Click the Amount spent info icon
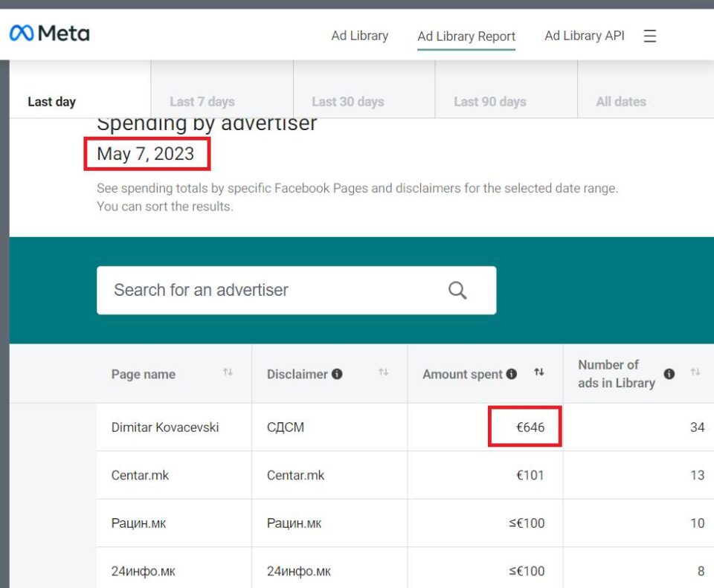 click(x=512, y=374)
